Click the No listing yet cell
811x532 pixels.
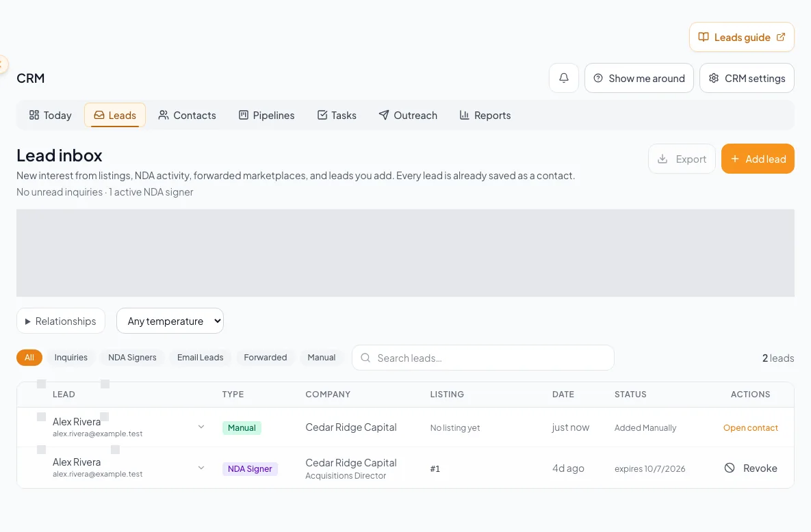(455, 427)
